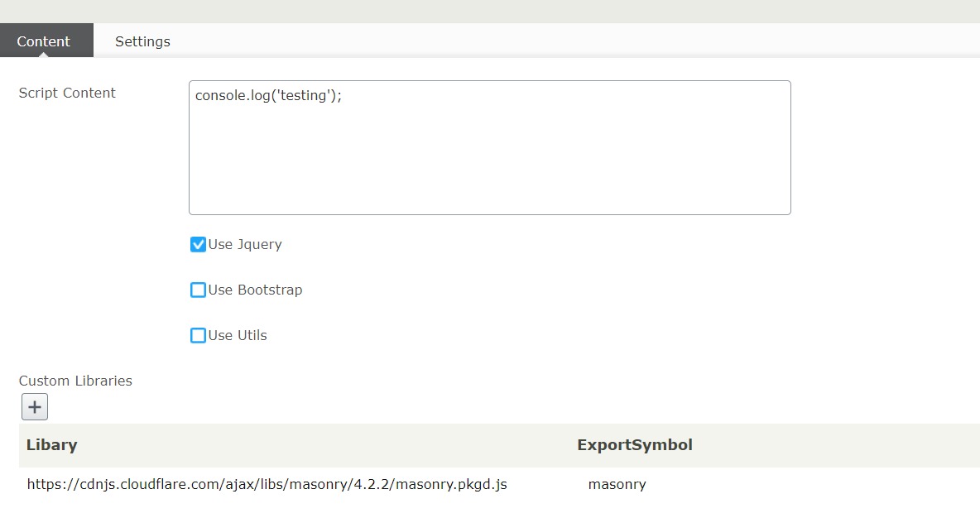
Task: Select the masonry export symbol cell
Action: pyautogui.click(x=617, y=485)
